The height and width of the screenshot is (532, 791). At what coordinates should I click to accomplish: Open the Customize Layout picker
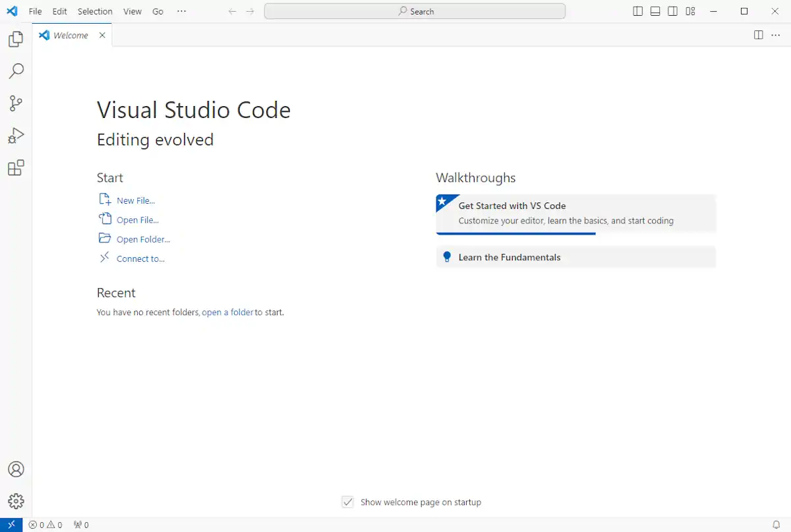pyautogui.click(x=689, y=11)
